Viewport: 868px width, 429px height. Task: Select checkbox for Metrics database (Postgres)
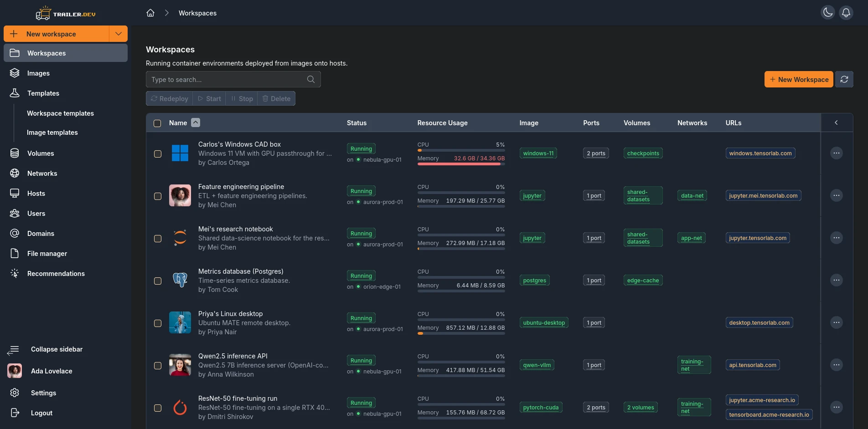(158, 281)
